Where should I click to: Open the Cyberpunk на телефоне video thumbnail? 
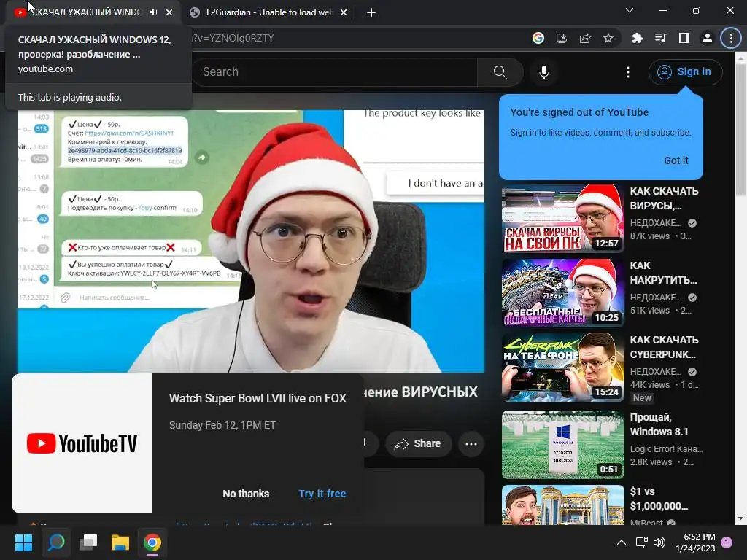(x=562, y=367)
